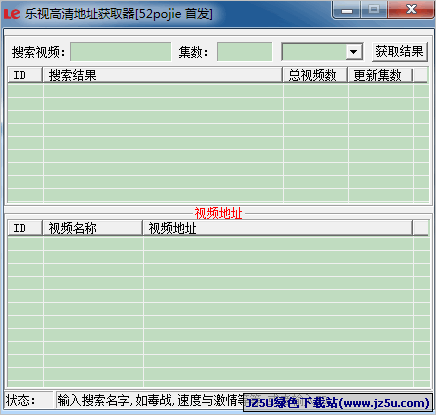Click the ID column header in search results
This screenshot has width=436, height=415.
25,75
